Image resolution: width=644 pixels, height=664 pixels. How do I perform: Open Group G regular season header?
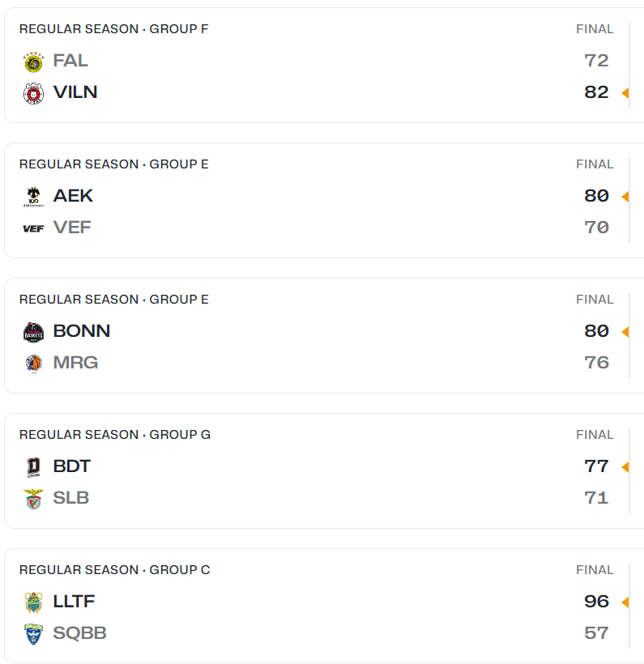click(115, 435)
